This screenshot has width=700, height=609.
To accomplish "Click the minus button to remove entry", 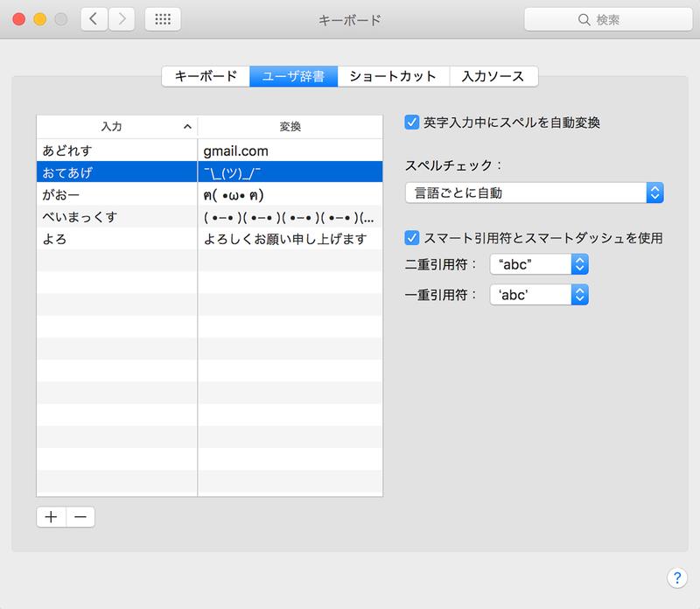I will point(80,517).
